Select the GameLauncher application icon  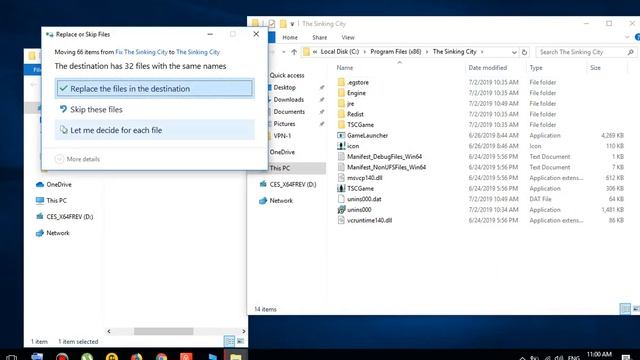click(x=341, y=135)
